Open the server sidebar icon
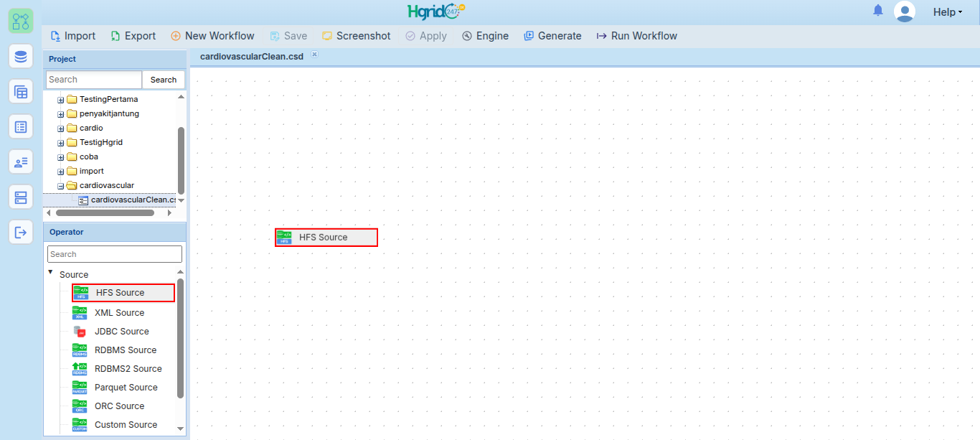980x440 pixels. coord(21,197)
